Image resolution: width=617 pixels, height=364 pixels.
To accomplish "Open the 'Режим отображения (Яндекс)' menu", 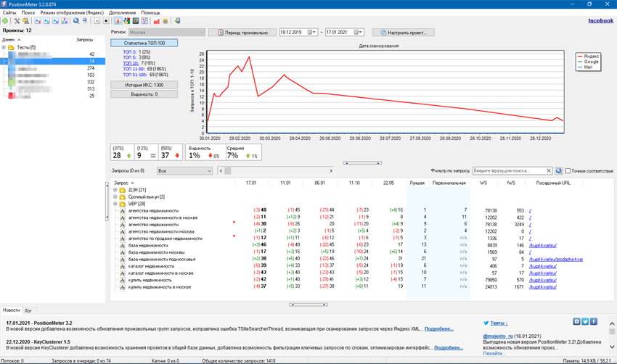I will coord(72,12).
